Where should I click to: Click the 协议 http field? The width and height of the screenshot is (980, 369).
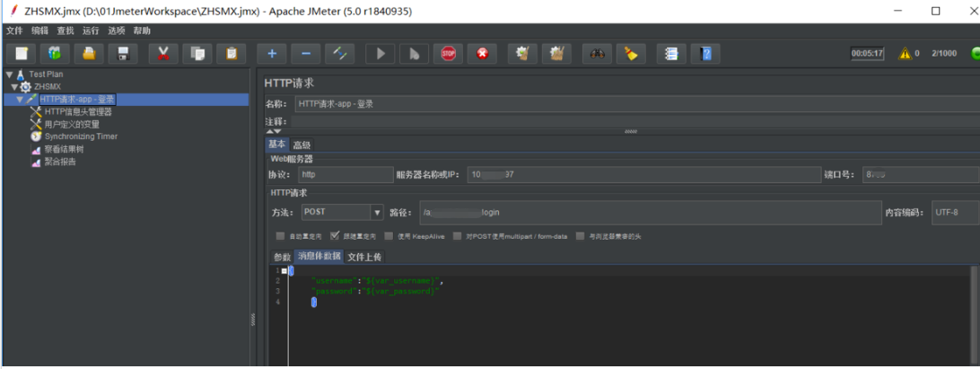point(346,175)
